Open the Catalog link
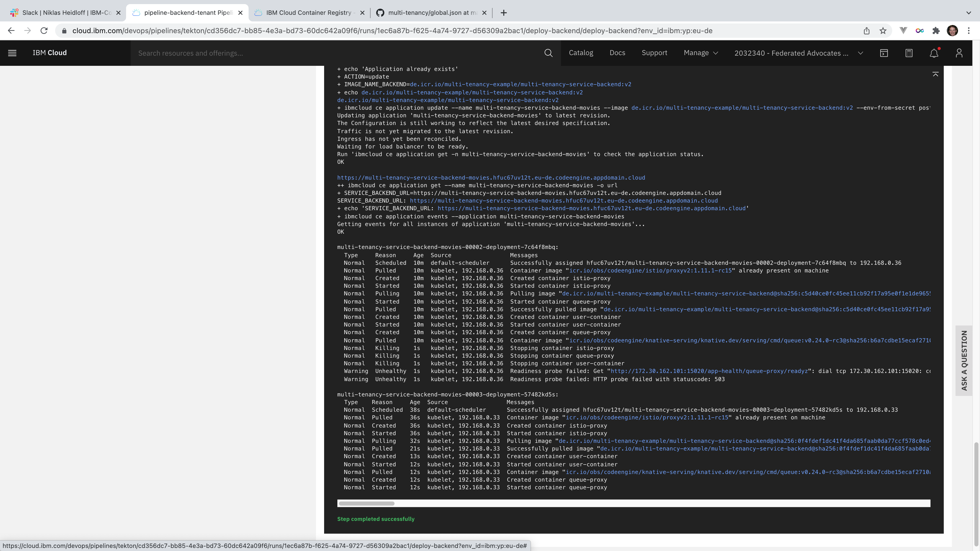Viewport: 980px width, 551px height. click(581, 53)
